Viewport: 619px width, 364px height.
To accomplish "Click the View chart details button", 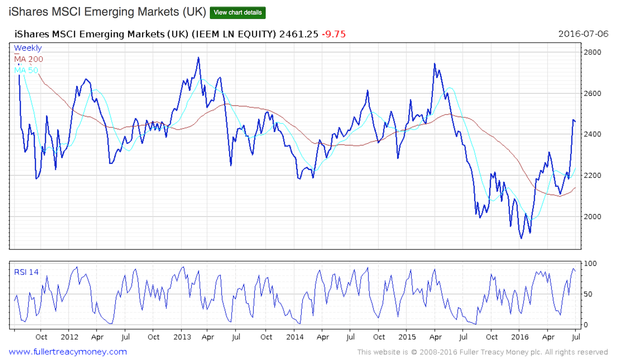I will 237,13.
